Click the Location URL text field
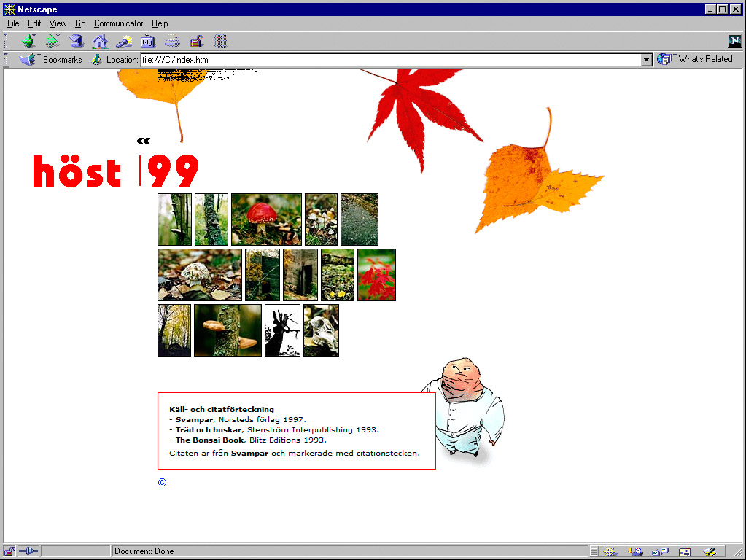This screenshot has height=560, width=746. coord(386,60)
